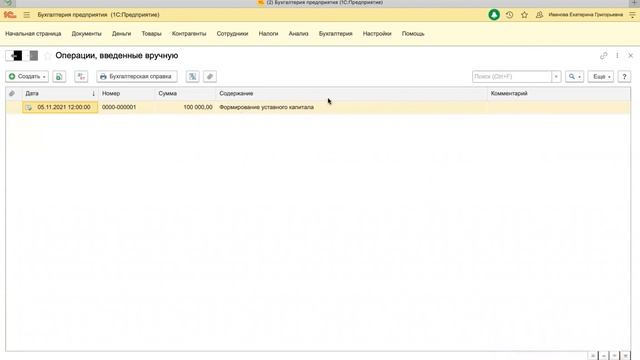
Task: Open the header settings lines menu
Action: click(632, 15)
